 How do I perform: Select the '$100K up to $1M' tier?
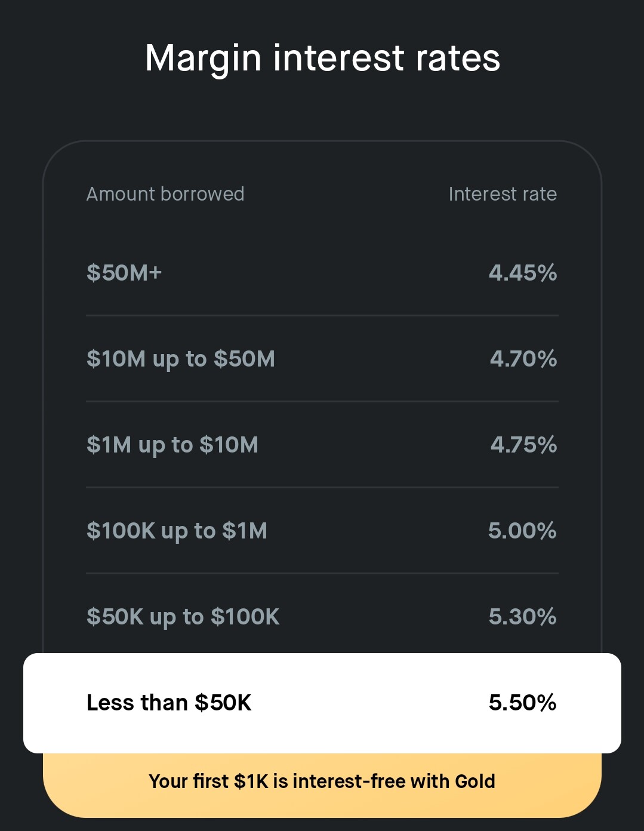click(177, 531)
